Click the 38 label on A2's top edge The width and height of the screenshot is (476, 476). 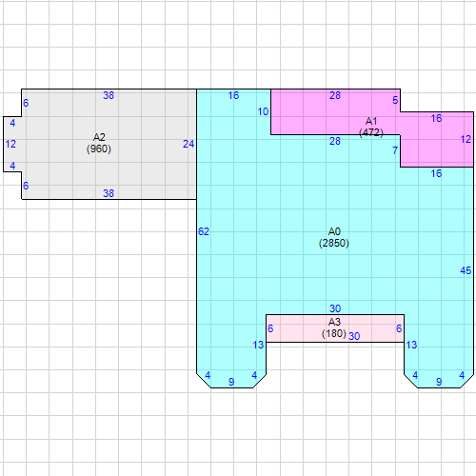point(109,95)
